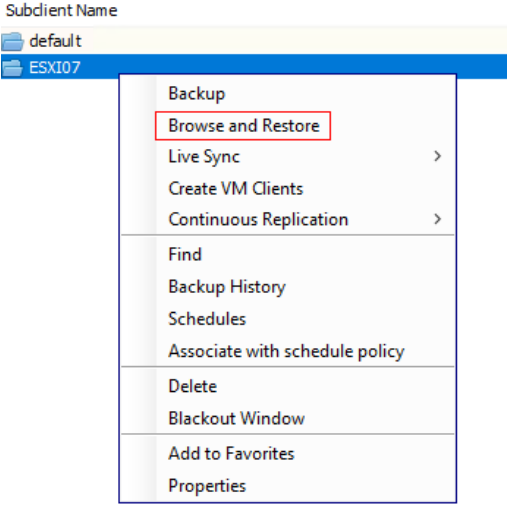Open the Live Sync menu entry
Viewport: 508px width, 515px height.
(x=204, y=157)
